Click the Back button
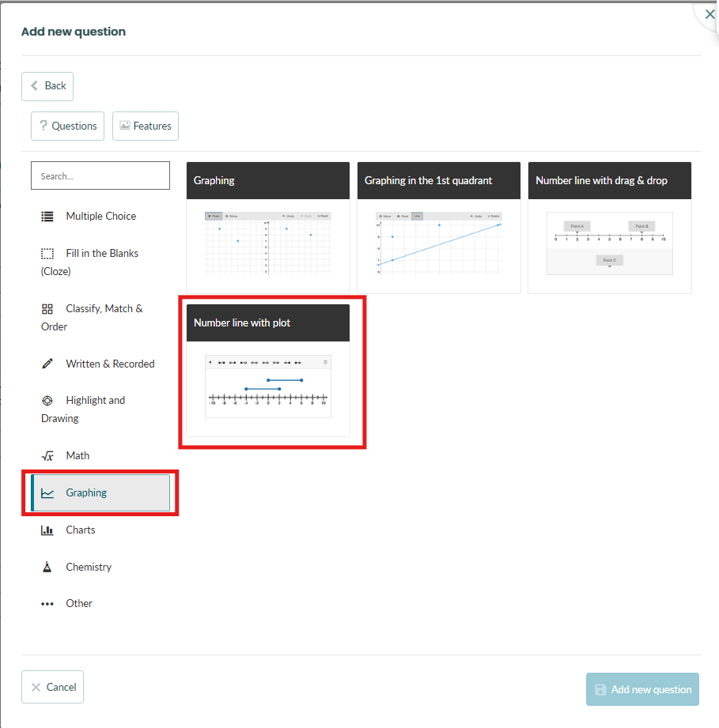The height and width of the screenshot is (728, 719). [47, 86]
